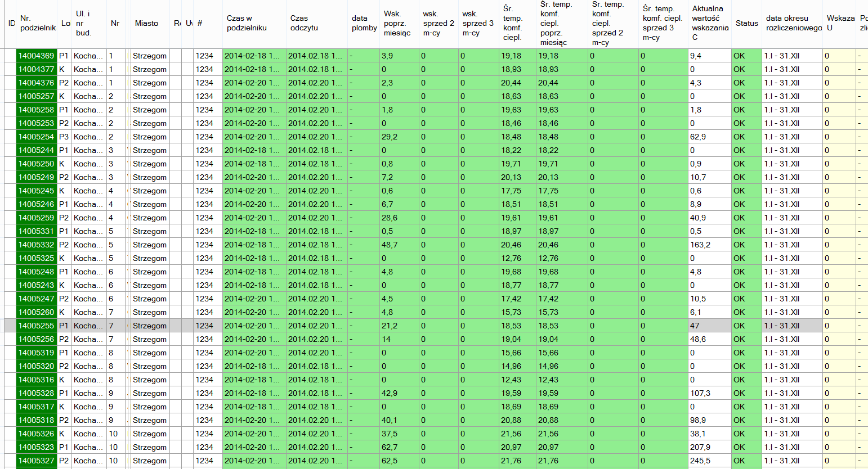Select cell with number 14005325
Viewport: 868px width, 469px height.
(37, 258)
